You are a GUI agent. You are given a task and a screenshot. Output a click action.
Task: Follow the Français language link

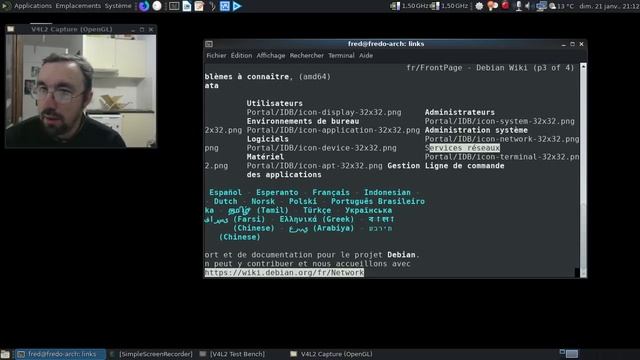point(331,192)
